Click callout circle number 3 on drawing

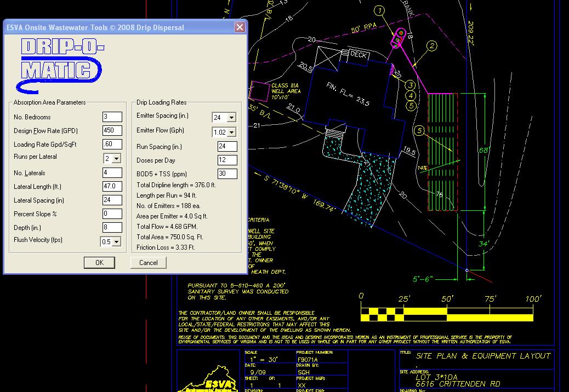[411, 85]
